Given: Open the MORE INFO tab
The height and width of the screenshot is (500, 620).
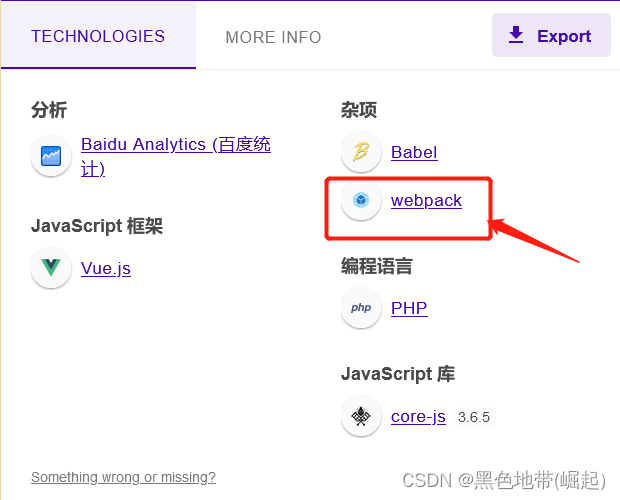Looking at the screenshot, I should (x=273, y=37).
